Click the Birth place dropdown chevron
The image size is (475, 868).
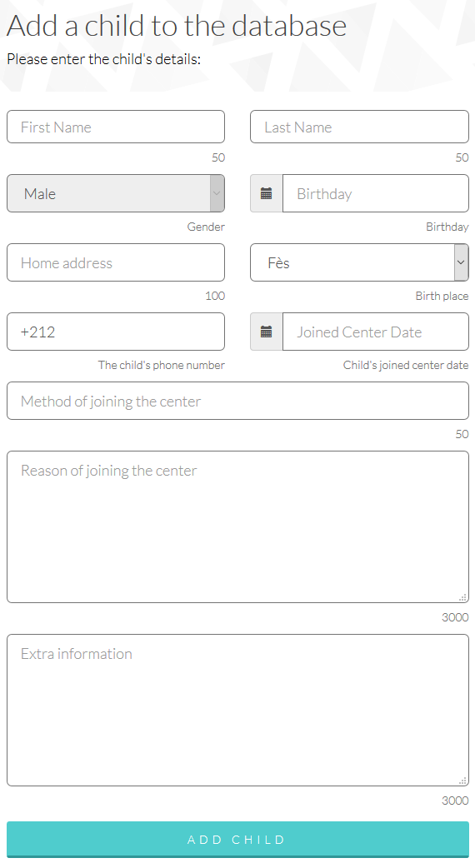[x=461, y=262]
